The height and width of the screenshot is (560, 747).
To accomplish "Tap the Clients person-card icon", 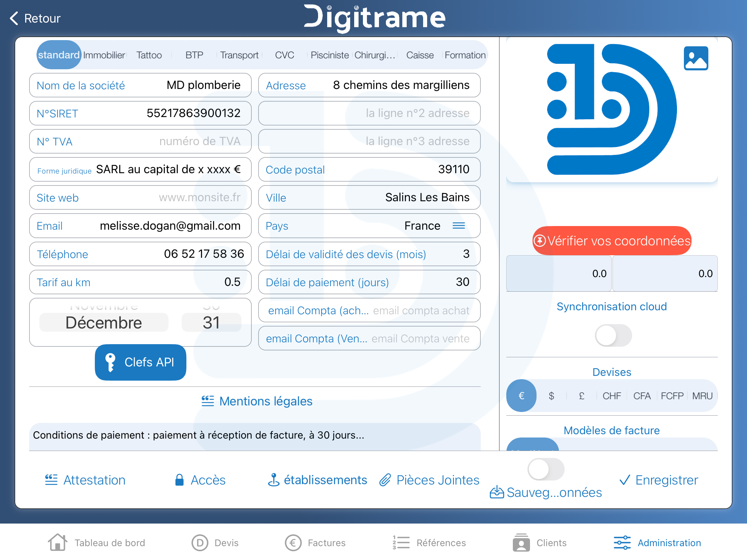I will tap(521, 542).
